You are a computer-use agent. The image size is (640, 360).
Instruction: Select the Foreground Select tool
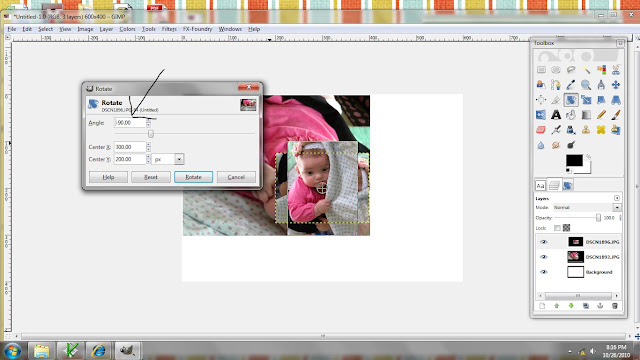pyautogui.click(x=541, y=85)
